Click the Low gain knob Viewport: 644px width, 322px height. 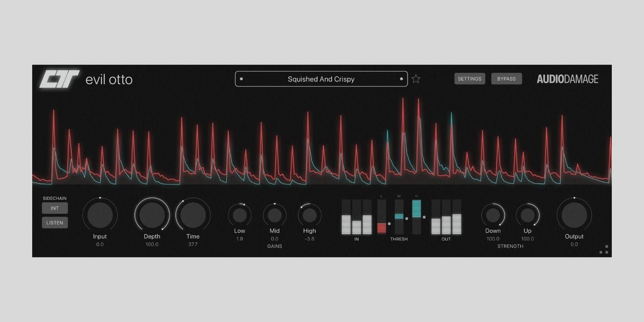240,215
